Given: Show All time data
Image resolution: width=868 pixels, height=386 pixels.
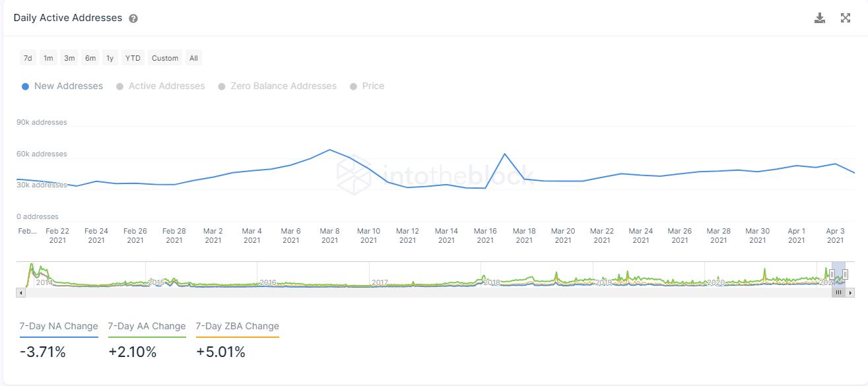Looking at the screenshot, I should 193,58.
